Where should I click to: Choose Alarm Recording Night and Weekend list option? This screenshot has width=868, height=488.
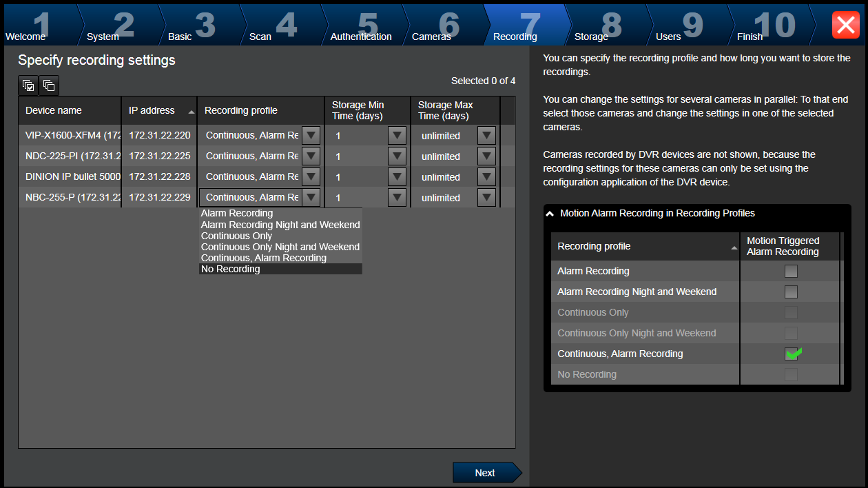tap(280, 225)
